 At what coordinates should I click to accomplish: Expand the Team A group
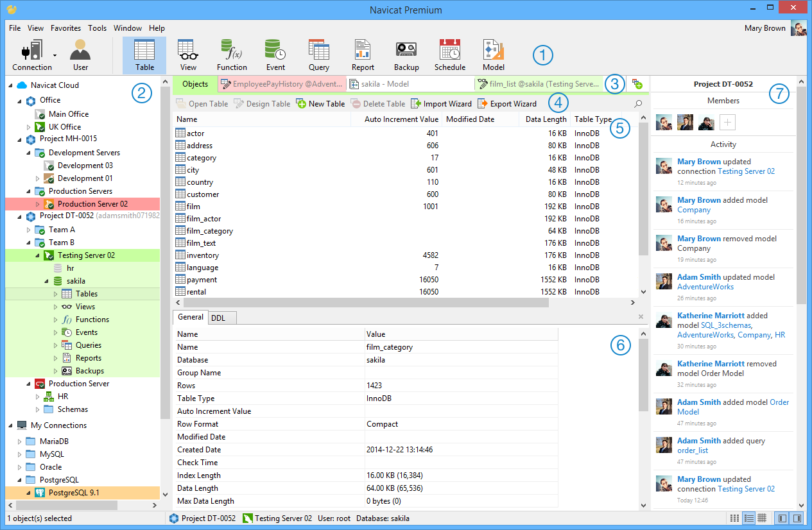28,230
